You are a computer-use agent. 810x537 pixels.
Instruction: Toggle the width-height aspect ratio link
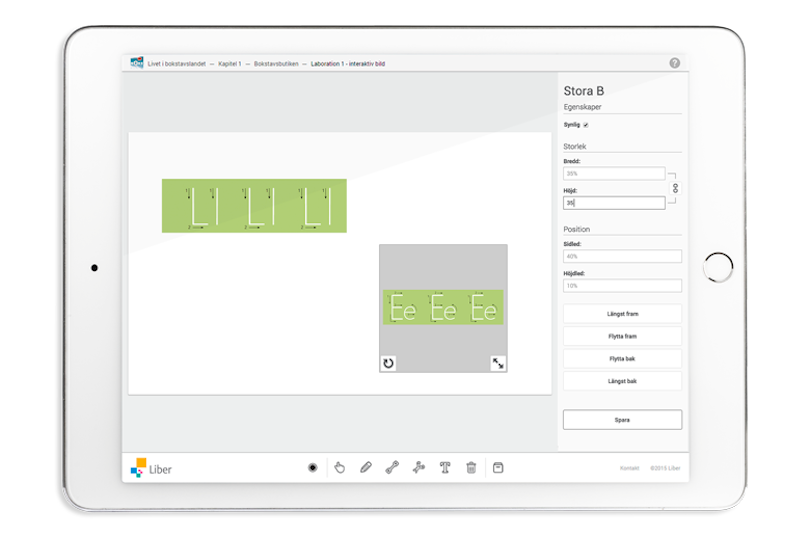click(674, 188)
